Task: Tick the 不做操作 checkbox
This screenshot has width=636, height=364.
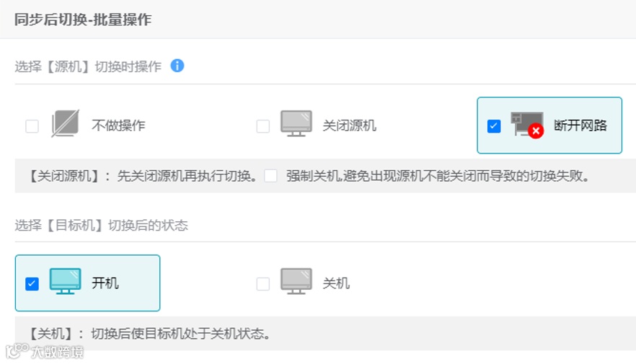Action: 32,126
